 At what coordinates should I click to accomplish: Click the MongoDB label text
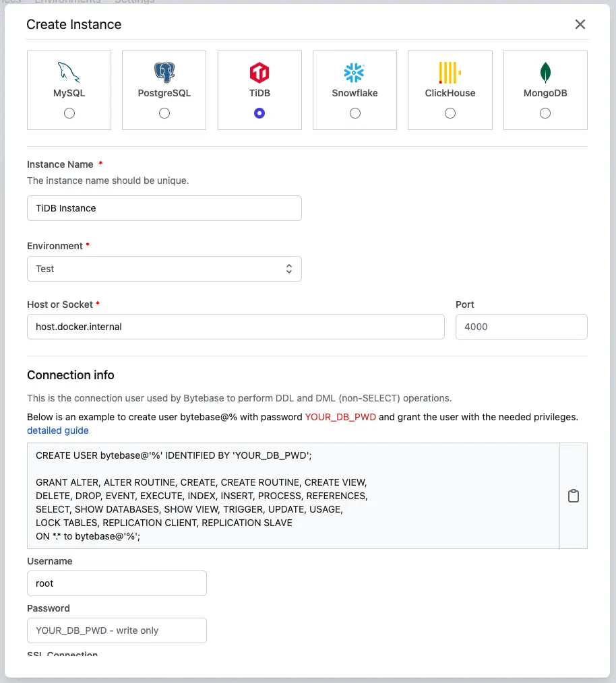pos(545,93)
